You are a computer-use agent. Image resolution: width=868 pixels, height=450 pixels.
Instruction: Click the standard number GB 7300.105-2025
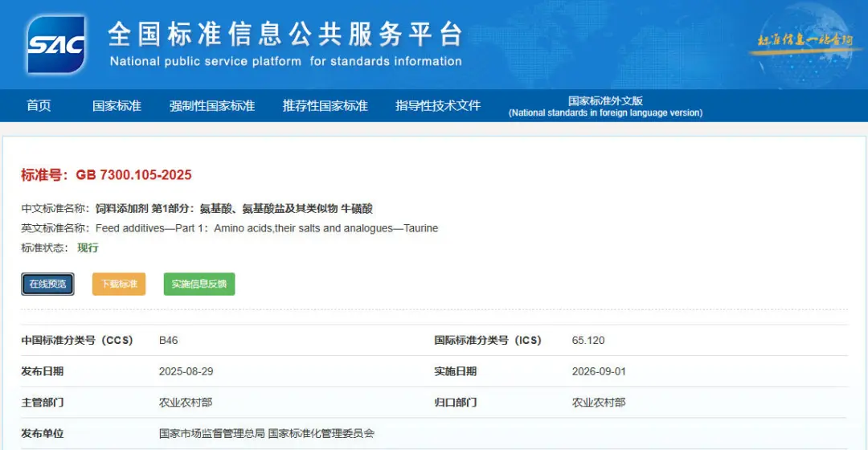tap(133, 175)
